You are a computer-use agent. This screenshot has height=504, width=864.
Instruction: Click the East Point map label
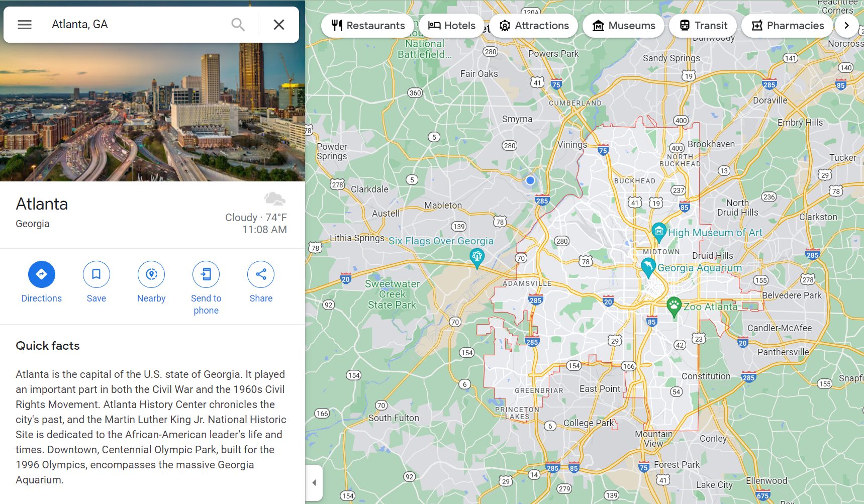pos(600,388)
